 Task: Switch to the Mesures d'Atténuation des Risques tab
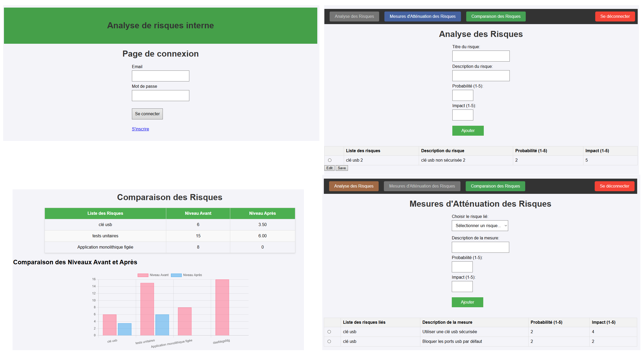[422, 16]
